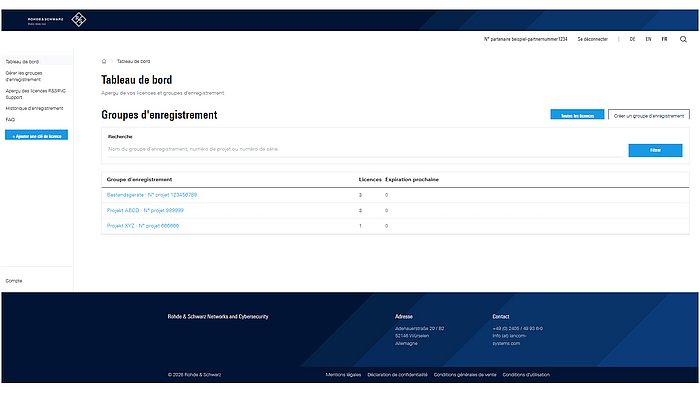Image resolution: width=700 pixels, height=393 pixels.
Task: Click Adenauerstraße address line in footer
Action: tap(419, 328)
